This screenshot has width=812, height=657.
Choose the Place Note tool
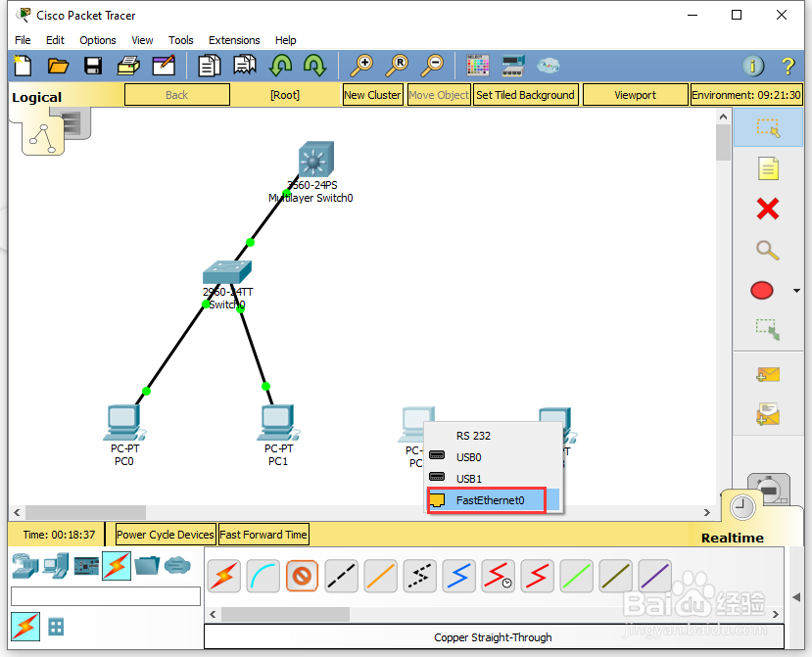coord(768,168)
